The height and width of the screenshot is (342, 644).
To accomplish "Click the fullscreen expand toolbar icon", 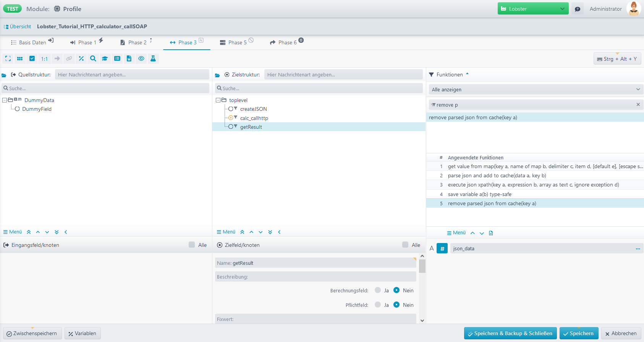I will 8,58.
